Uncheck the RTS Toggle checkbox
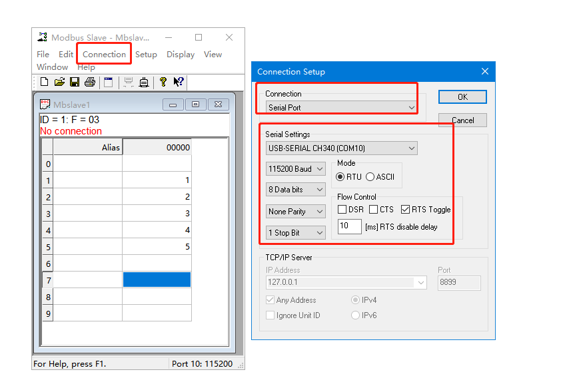The height and width of the screenshot is (392, 571). point(405,210)
